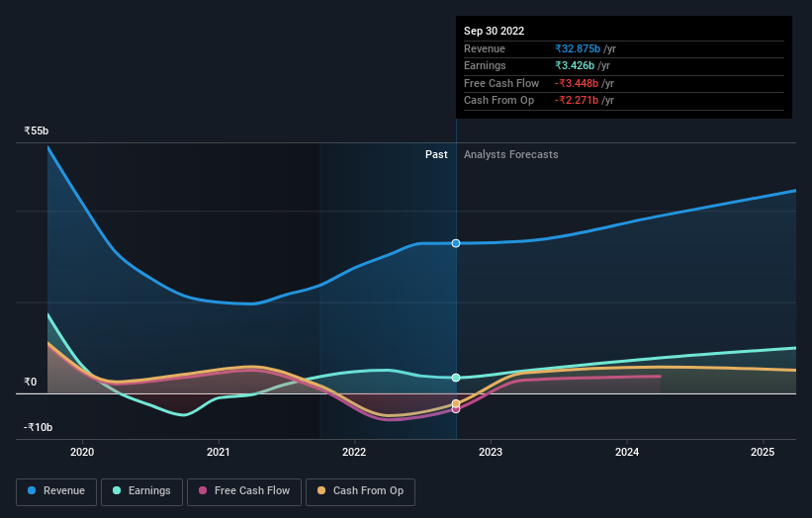Click the Free Cash Flow label in tooltip
Viewport: 812px width, 518px height.
coord(501,83)
